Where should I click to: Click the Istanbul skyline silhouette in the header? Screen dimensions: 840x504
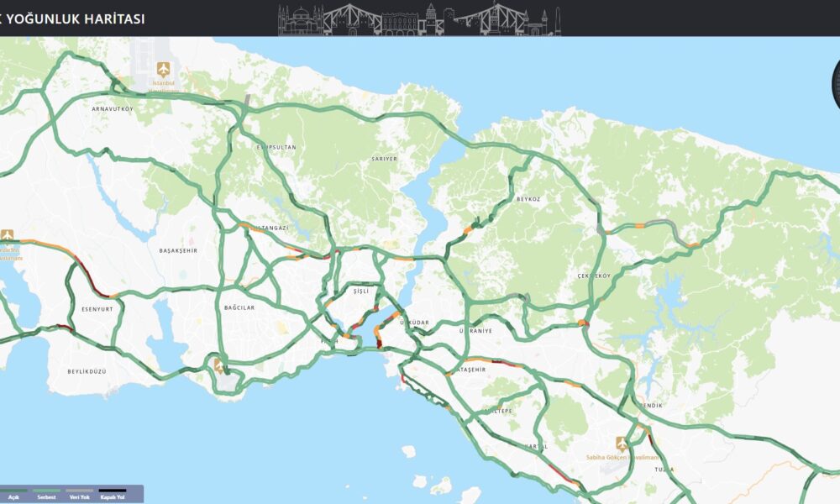point(419,18)
